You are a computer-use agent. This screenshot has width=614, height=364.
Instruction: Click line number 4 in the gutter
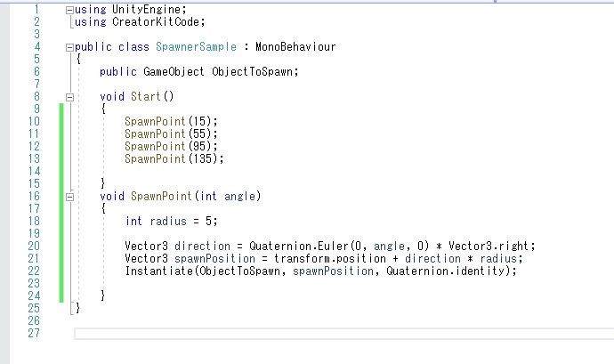37,47
